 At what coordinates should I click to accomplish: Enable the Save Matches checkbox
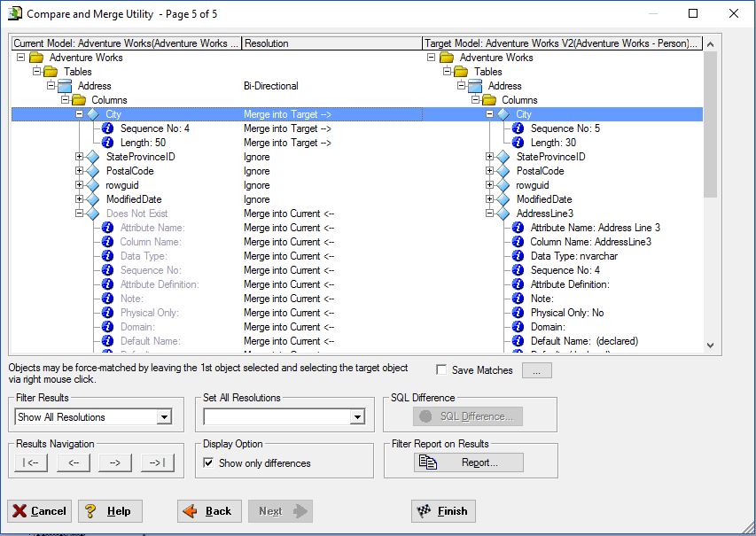pyautogui.click(x=441, y=369)
